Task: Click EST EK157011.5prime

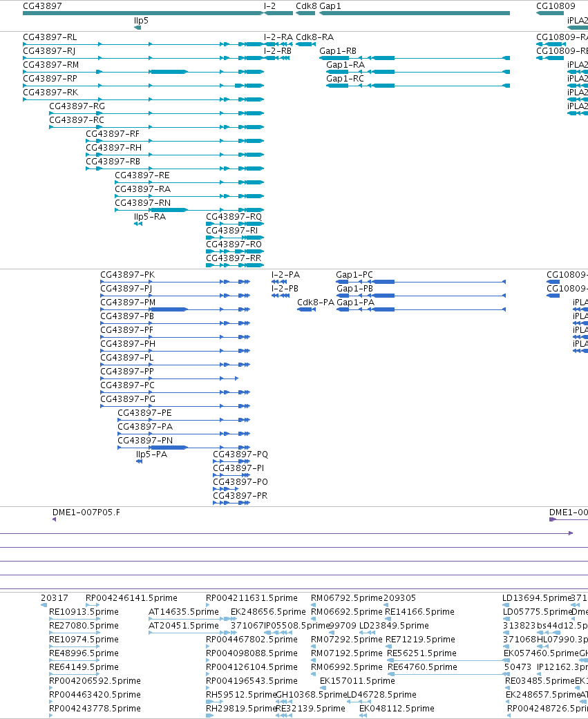Action: pos(323,688)
